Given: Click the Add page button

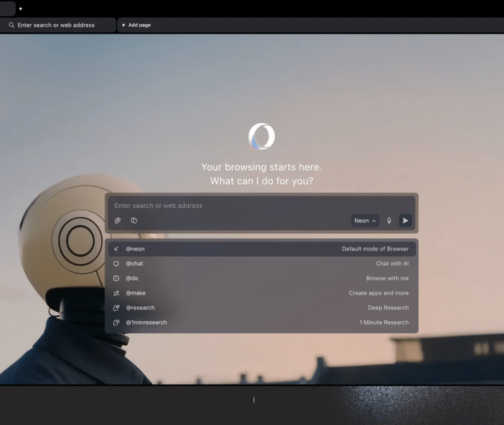Looking at the screenshot, I should (136, 25).
